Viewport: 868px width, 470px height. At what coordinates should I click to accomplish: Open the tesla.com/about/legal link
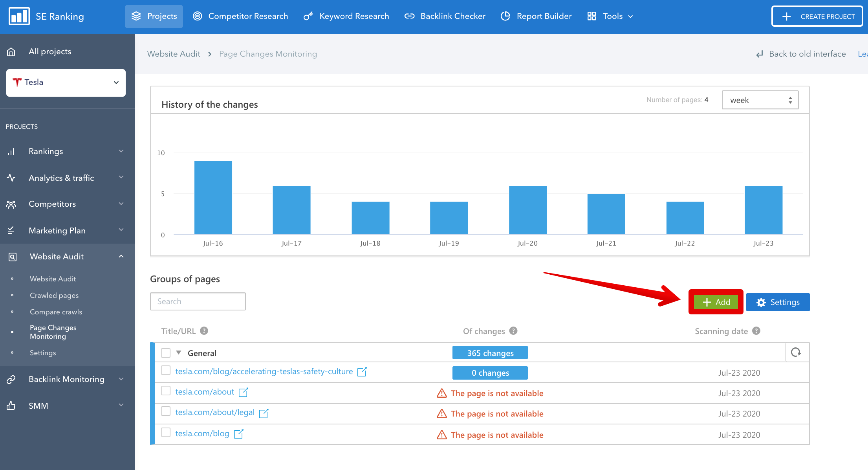(215, 412)
